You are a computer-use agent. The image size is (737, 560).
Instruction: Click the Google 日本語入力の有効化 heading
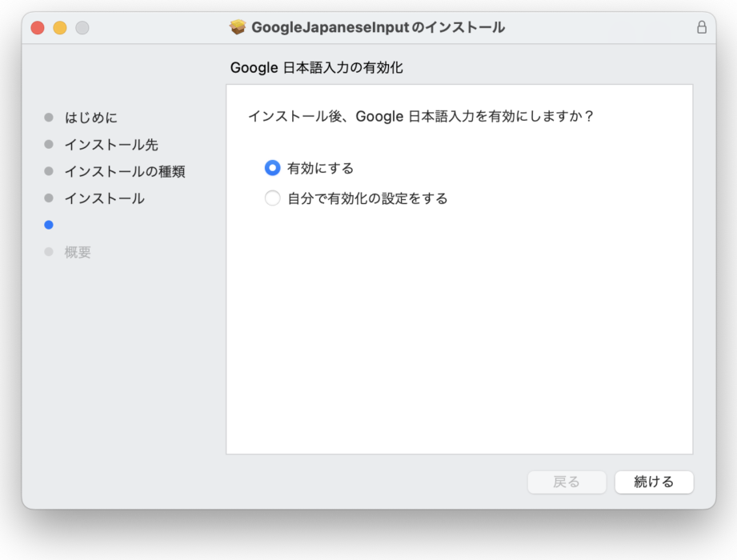pyautogui.click(x=316, y=68)
